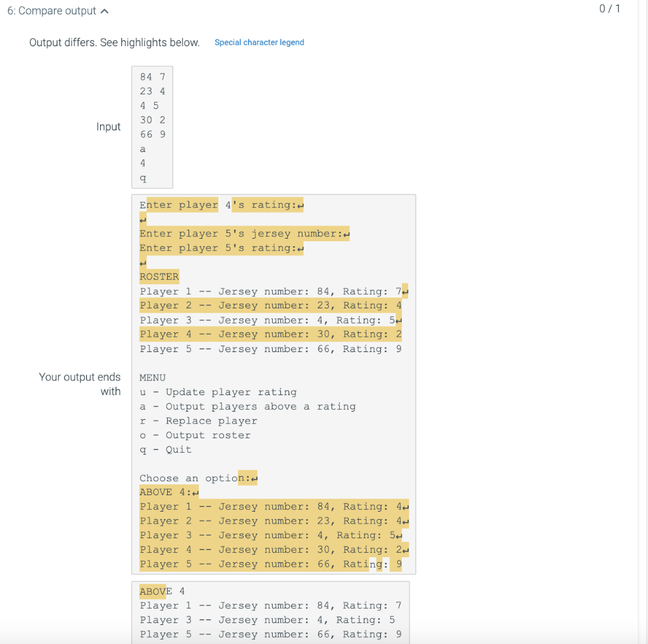Click input line '23 4'
This screenshot has height=644, width=648.
153,91
